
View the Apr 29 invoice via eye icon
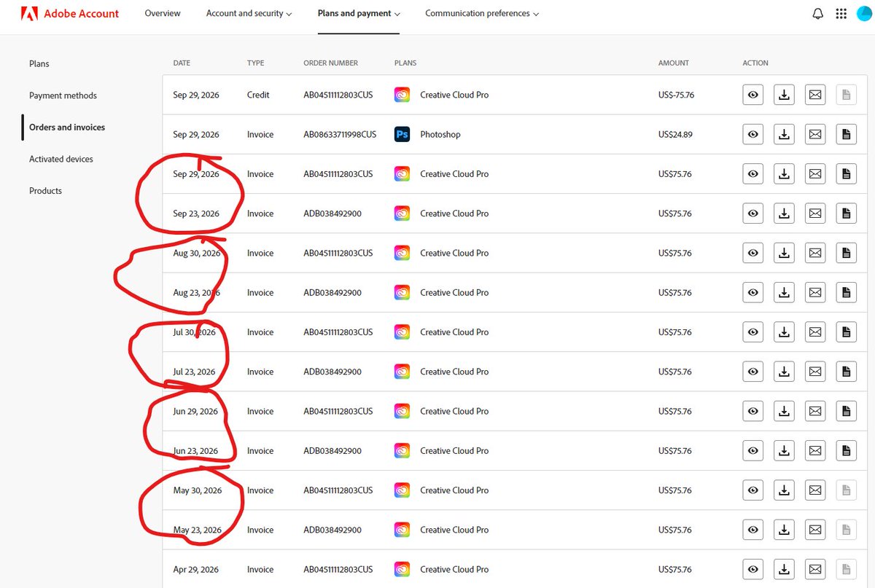click(753, 569)
